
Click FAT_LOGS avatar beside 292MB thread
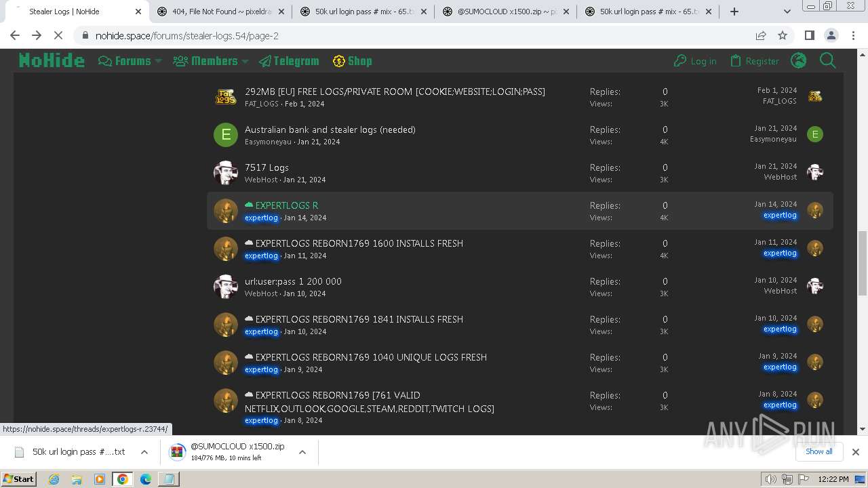point(225,97)
